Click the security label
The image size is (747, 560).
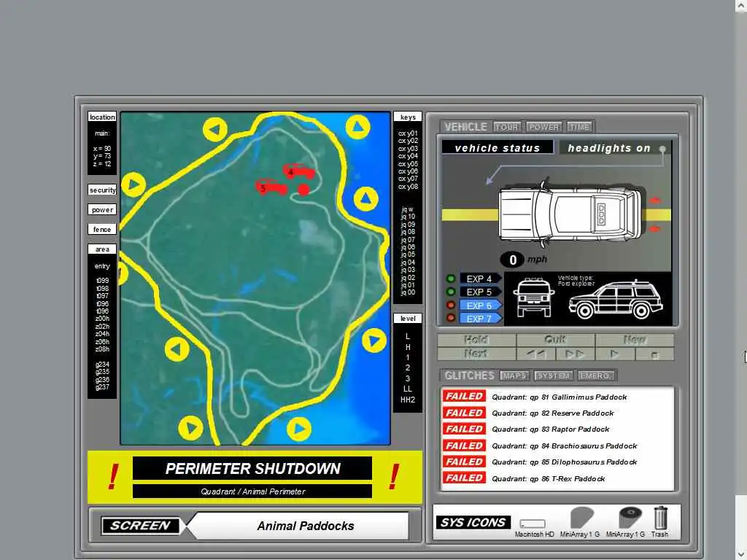pyautogui.click(x=102, y=190)
